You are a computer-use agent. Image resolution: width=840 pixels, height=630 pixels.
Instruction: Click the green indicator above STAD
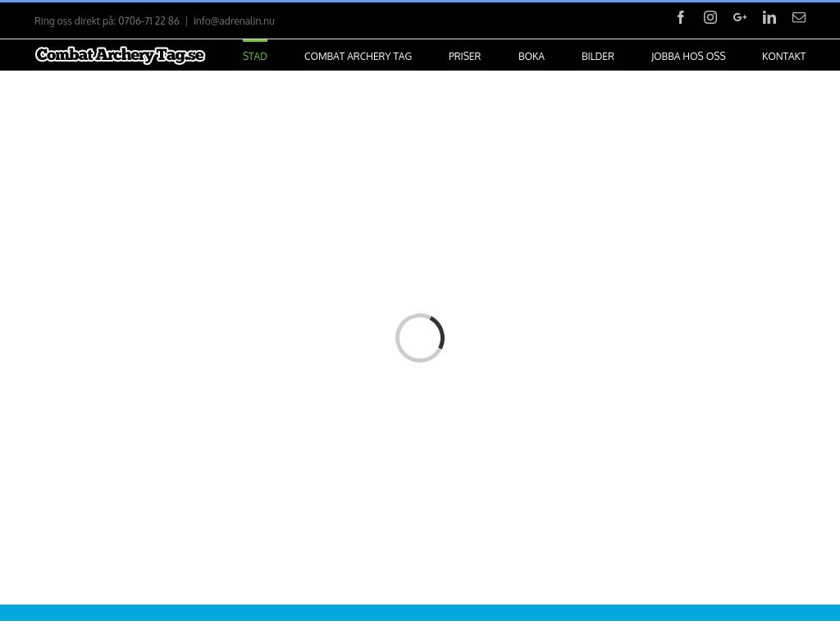255,40
